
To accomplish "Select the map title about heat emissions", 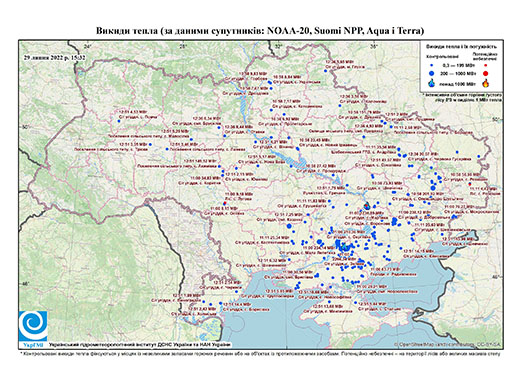I will [x=260, y=31].
